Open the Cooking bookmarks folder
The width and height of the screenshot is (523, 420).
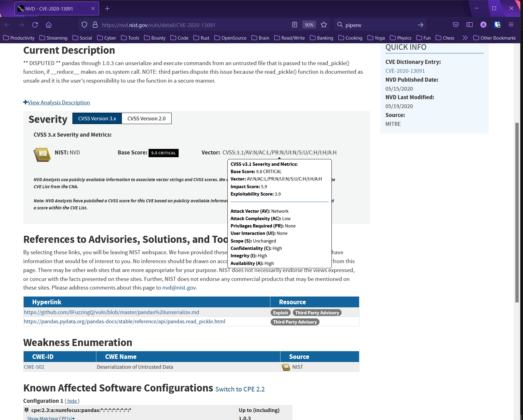click(x=350, y=38)
